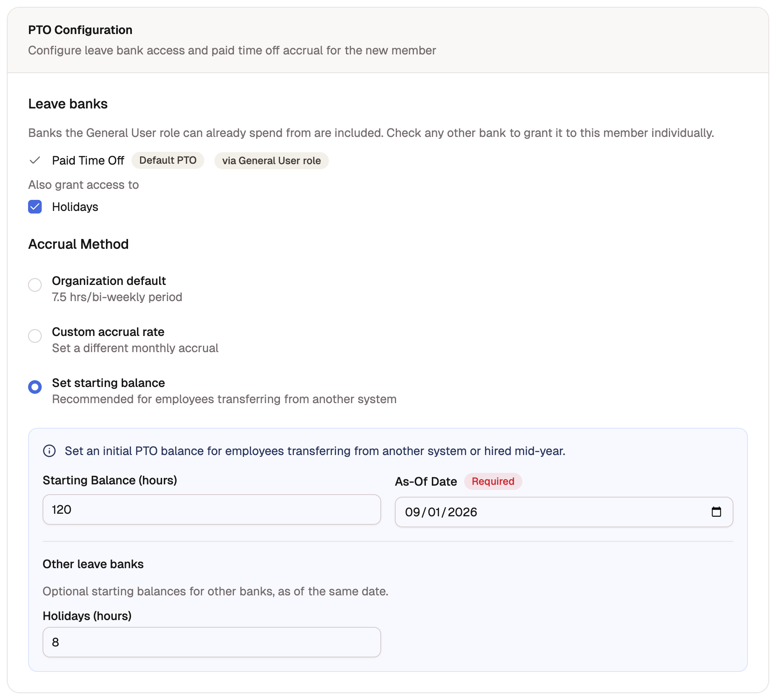Click the Optional starting balances description text
The image size is (776, 700).
[215, 591]
